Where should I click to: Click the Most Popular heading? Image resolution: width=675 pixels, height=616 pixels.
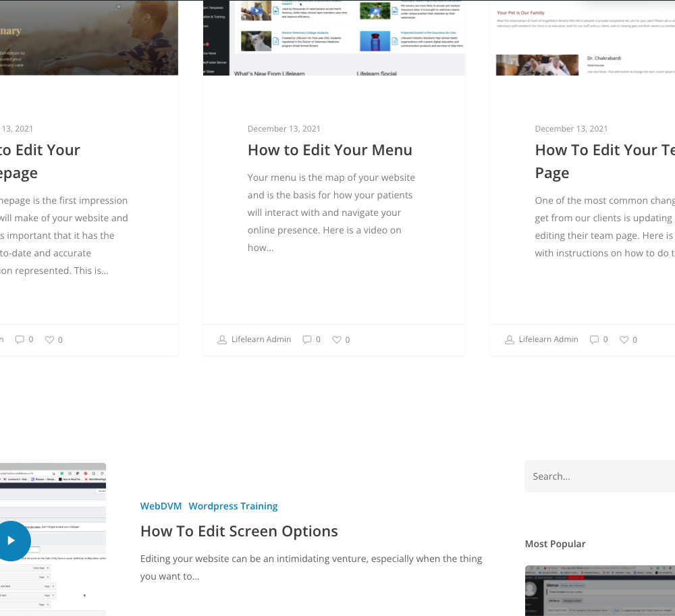555,544
